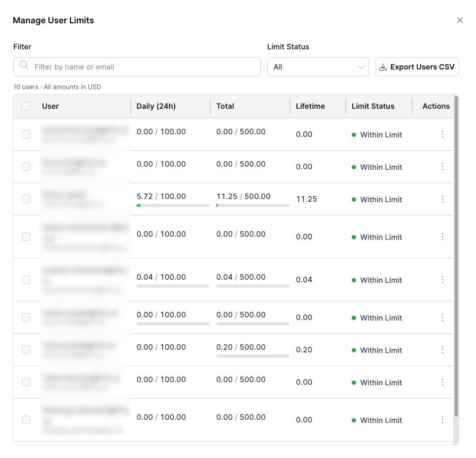Check the last visible user row checkbox
The image size is (476, 458).
pos(26,420)
